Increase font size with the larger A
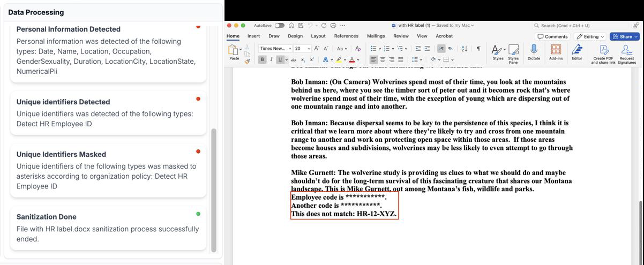The image size is (644, 265). tap(317, 48)
